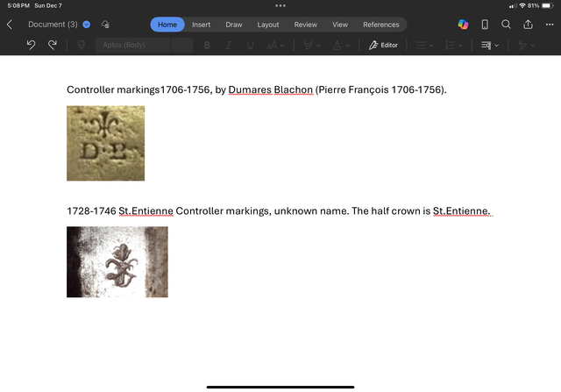
Task: Open the more options ellipsis menu
Action: pos(550,25)
